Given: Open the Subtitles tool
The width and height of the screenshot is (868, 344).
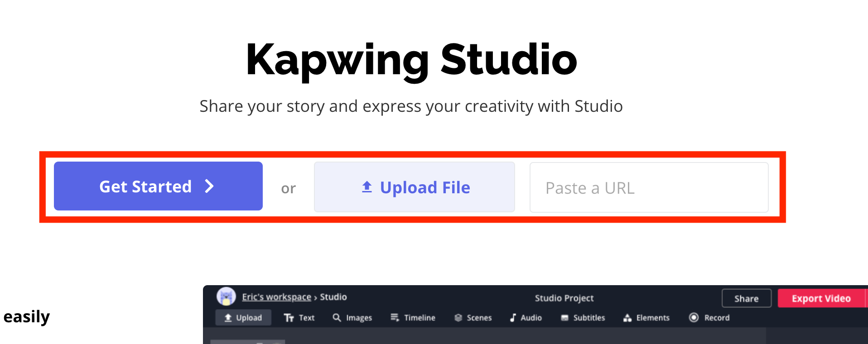Looking at the screenshot, I should [x=583, y=318].
